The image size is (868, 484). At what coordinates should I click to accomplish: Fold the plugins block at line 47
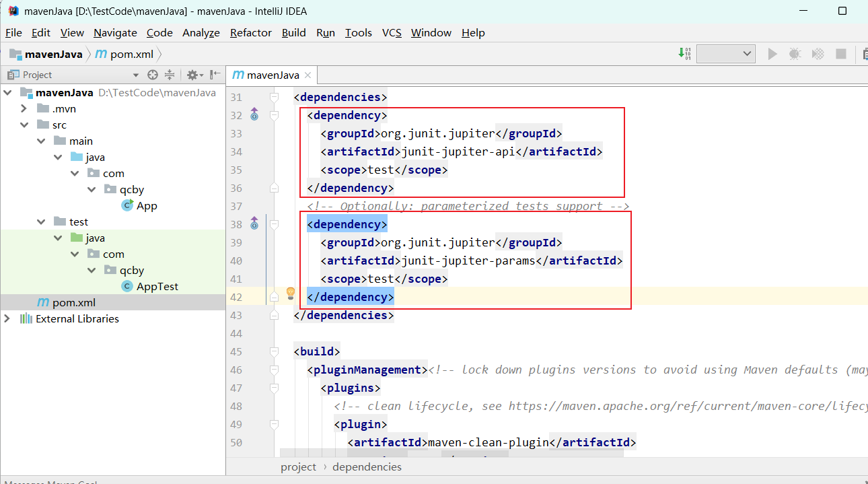pyautogui.click(x=274, y=388)
